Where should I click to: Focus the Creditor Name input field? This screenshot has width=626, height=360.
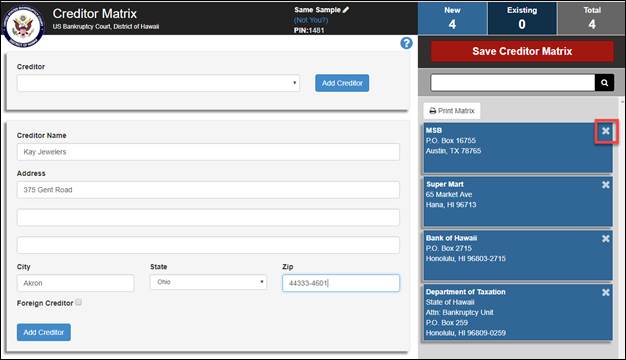click(x=208, y=152)
